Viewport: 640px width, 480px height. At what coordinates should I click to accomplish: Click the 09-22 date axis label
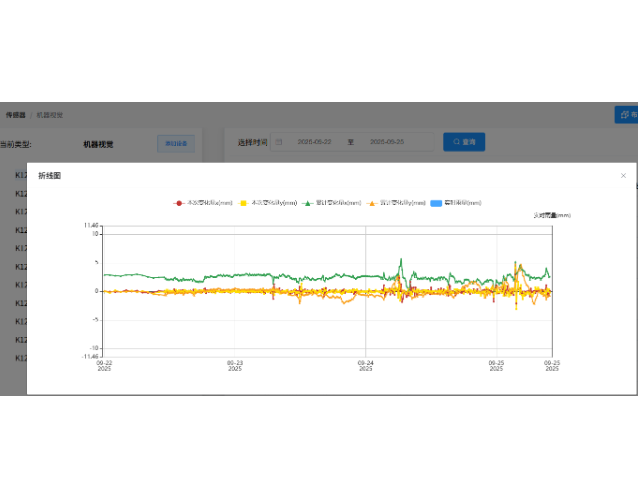click(104, 365)
